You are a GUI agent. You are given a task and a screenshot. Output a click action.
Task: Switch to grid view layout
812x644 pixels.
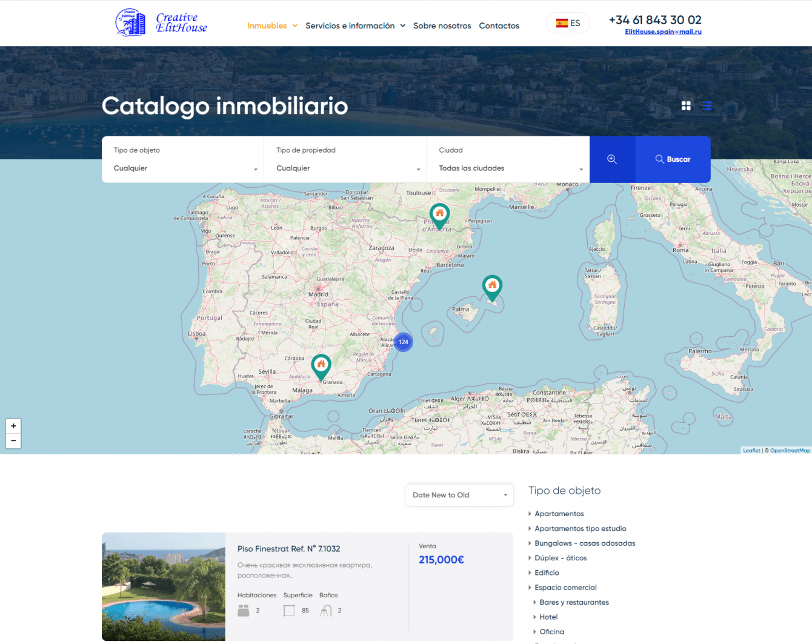pyautogui.click(x=686, y=106)
